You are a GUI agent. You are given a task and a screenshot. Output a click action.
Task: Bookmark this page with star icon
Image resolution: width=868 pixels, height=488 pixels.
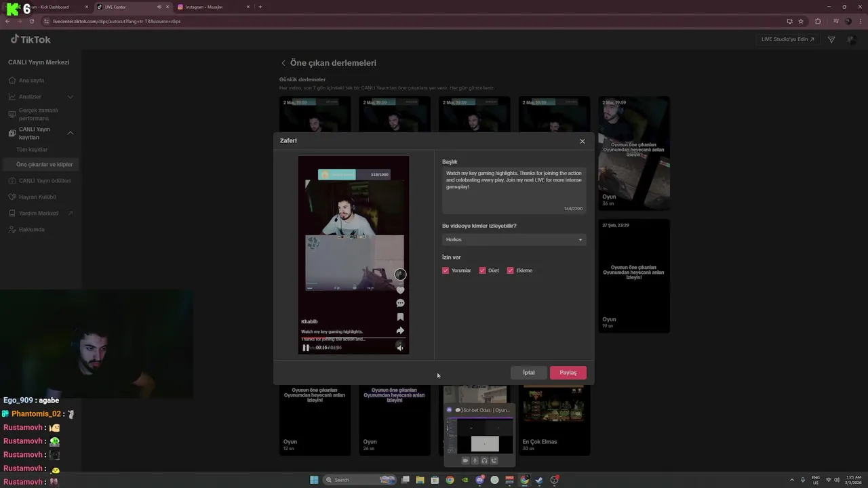tap(801, 21)
